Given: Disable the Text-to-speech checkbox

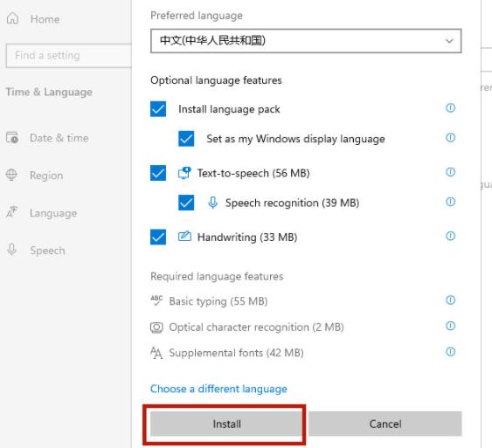Looking at the screenshot, I should 158,173.
